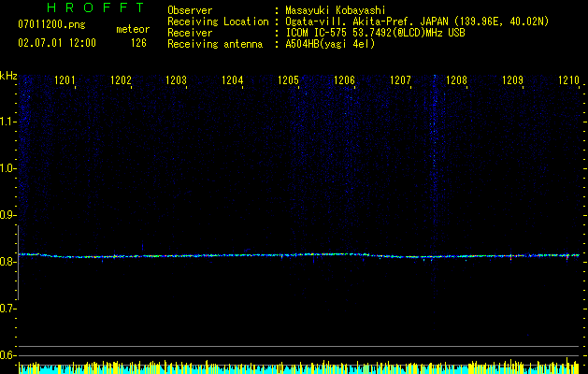The height and width of the screenshot is (374, 588).
Task: Click the 1202 time marker
Action: coord(121,80)
